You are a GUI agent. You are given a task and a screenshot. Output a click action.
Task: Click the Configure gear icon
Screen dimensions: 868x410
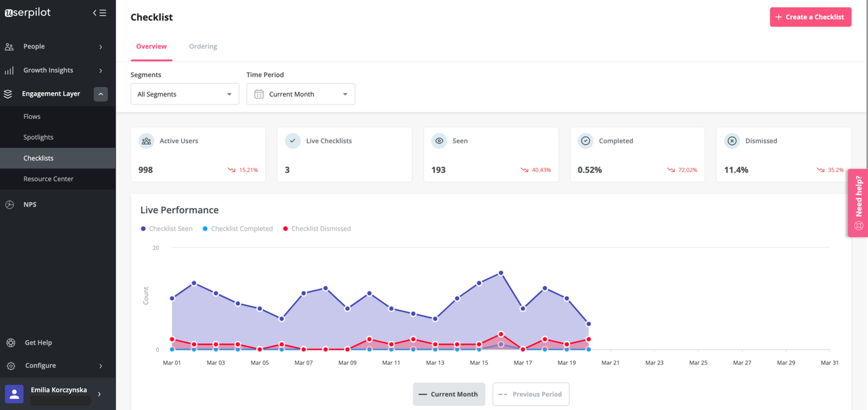[11, 366]
